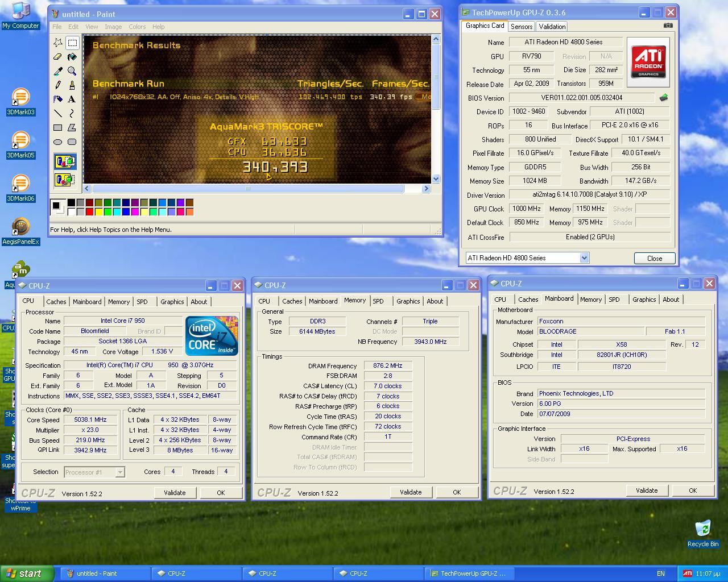The width and height of the screenshot is (728, 582).
Task: Open the Image menu in Paint
Action: (x=113, y=27)
